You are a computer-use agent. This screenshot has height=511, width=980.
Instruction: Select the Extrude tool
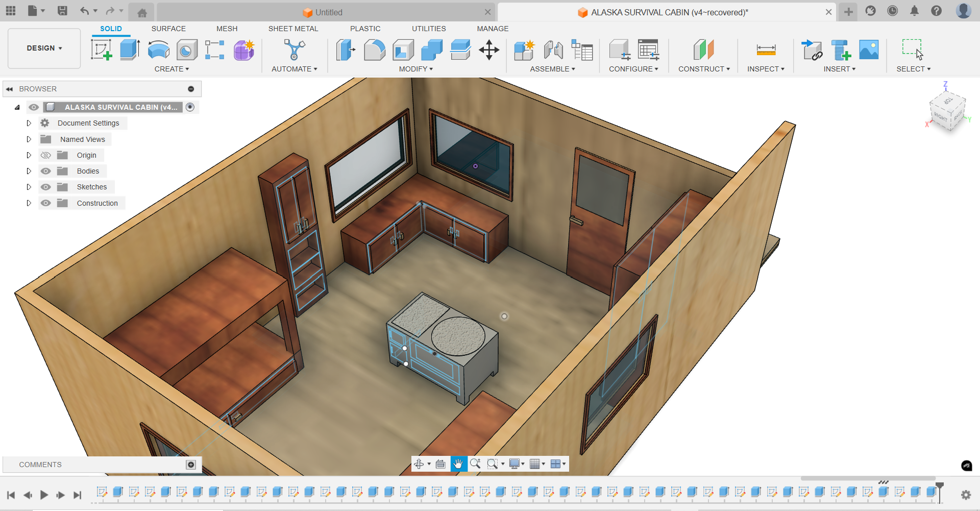coord(130,50)
